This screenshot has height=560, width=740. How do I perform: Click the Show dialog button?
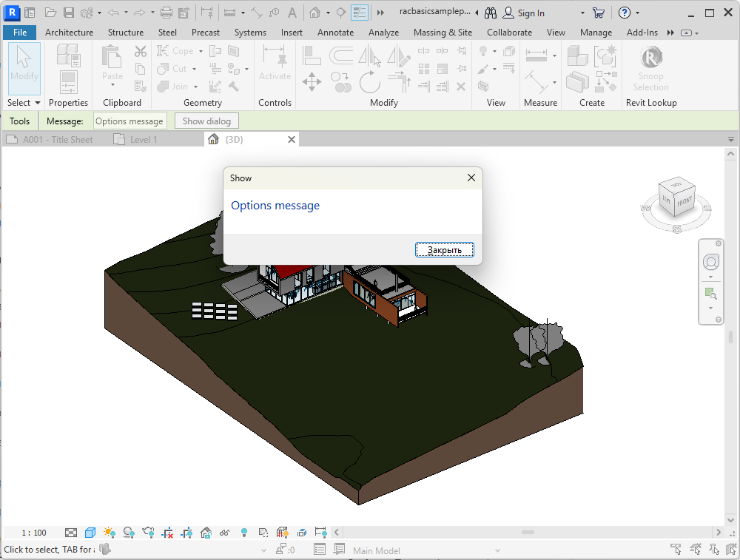point(206,121)
